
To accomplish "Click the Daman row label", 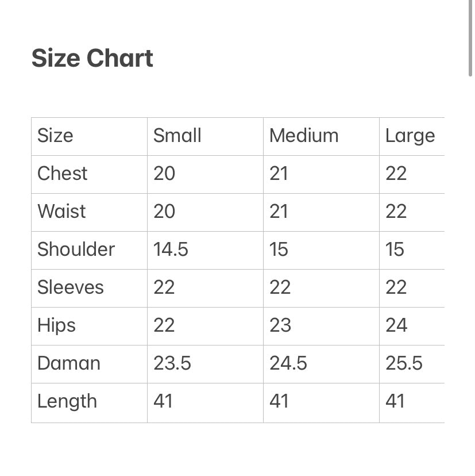I will click(x=68, y=363).
